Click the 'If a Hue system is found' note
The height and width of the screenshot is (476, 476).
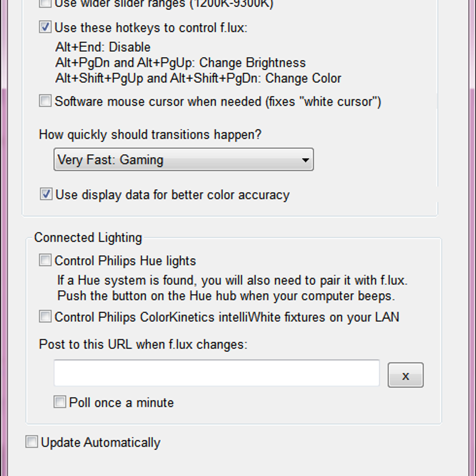pos(232,281)
